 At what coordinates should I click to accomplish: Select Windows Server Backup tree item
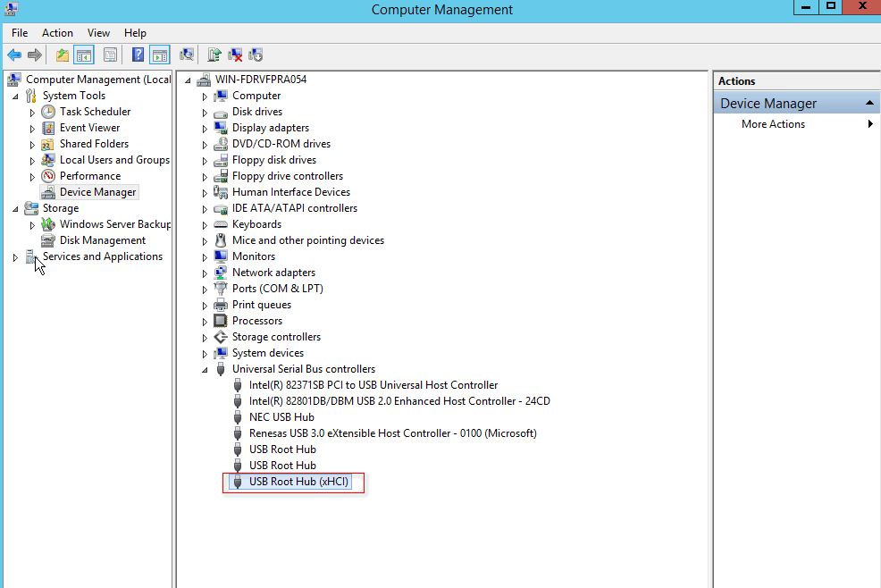pyautogui.click(x=114, y=224)
